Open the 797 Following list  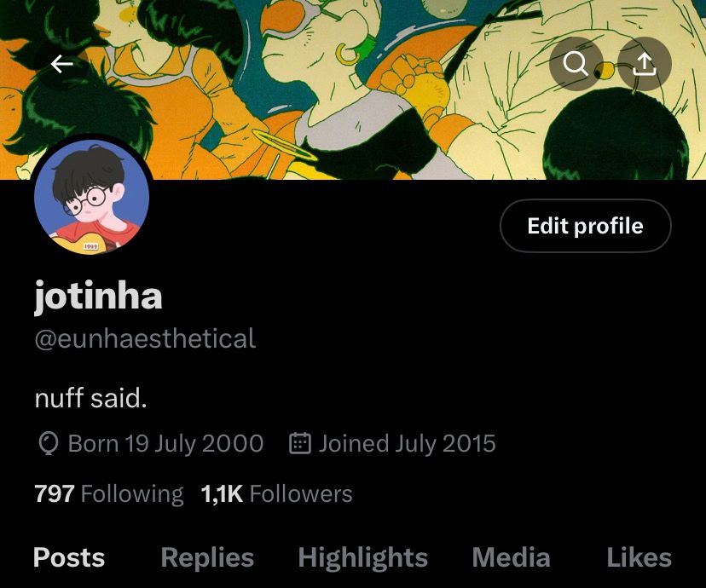[x=109, y=494]
